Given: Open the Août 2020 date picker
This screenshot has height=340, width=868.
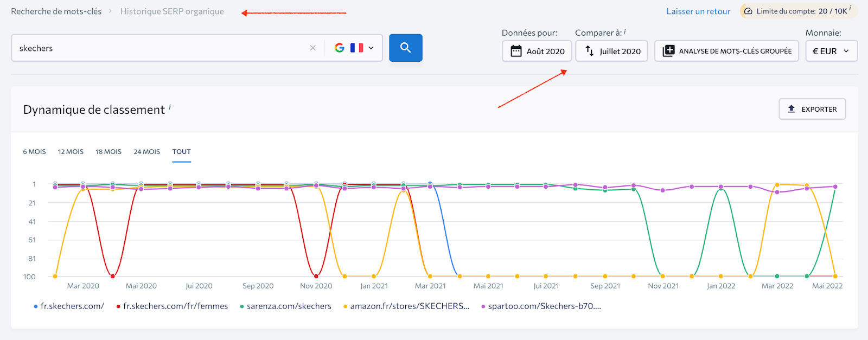Looking at the screenshot, I should coord(537,51).
